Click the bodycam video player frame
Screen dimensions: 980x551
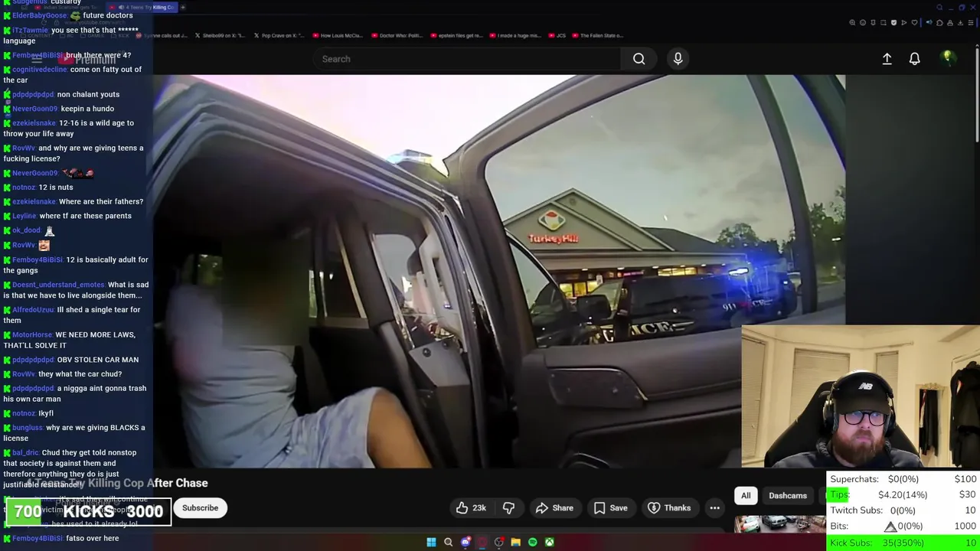(x=499, y=271)
